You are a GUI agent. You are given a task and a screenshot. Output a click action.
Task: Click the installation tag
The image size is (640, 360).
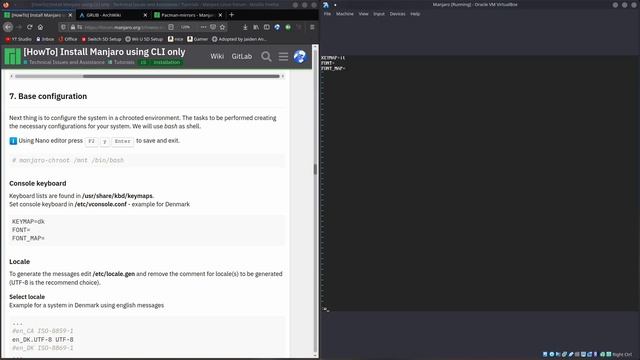click(167, 62)
